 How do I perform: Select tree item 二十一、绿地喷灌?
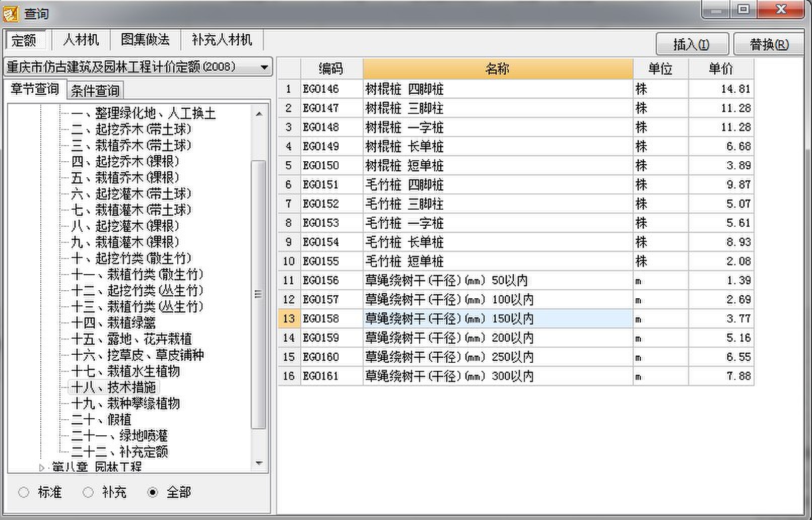pos(119,436)
